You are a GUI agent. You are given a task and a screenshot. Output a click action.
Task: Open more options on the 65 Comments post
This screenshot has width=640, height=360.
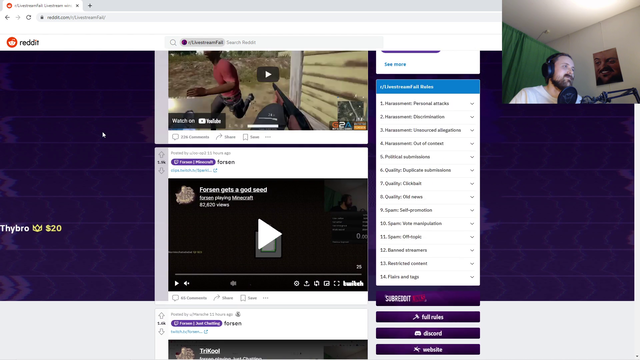point(266,298)
